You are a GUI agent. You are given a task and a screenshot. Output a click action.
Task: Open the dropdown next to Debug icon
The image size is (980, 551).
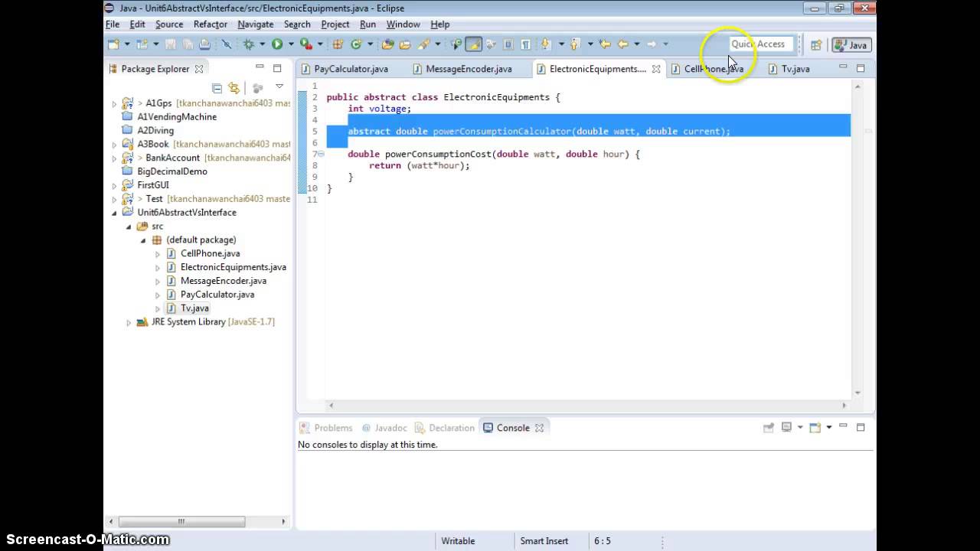coord(262,44)
